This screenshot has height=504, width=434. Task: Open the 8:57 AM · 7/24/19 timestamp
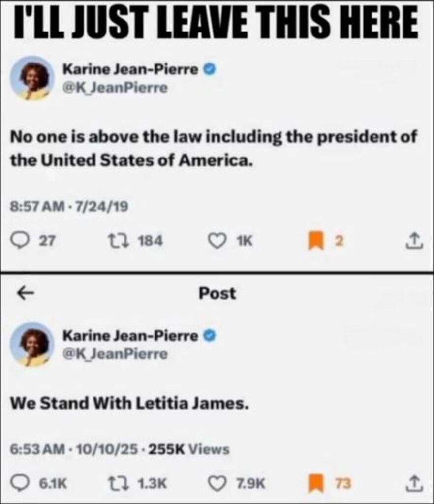tap(69, 206)
